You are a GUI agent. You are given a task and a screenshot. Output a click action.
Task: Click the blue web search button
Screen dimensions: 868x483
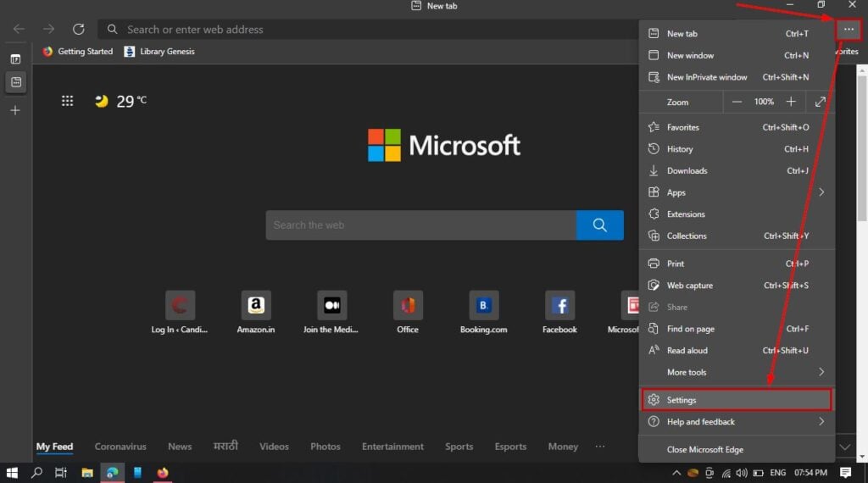[x=599, y=225]
